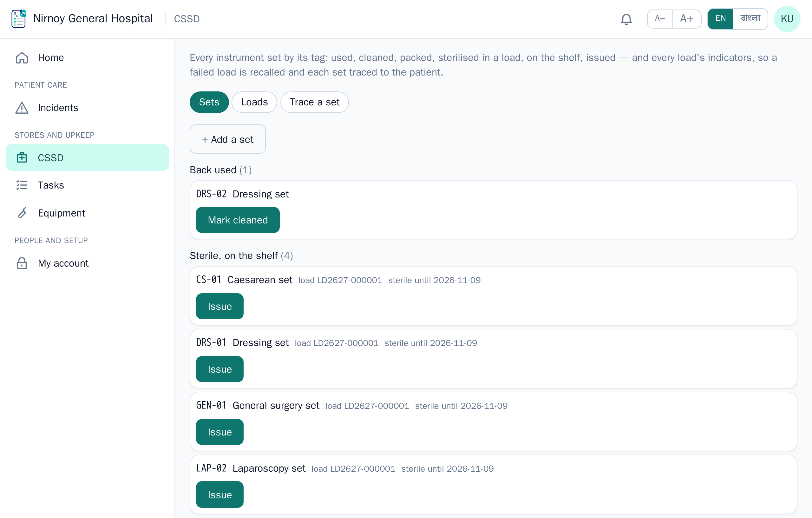
Task: Click 'sterile until 2026-11-09' on General surgery row
Action: click(461, 406)
